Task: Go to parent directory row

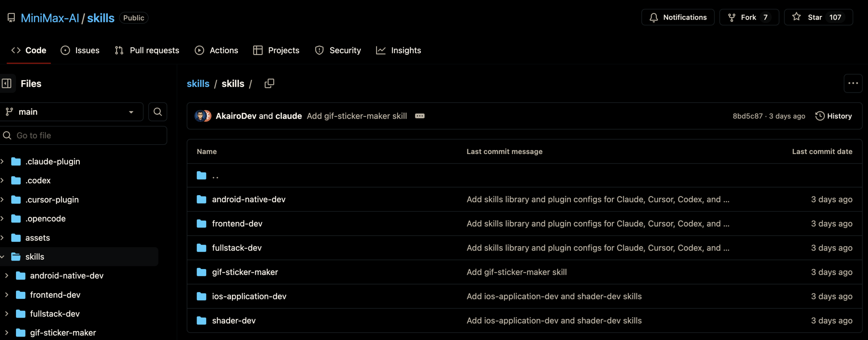Action: click(x=215, y=176)
